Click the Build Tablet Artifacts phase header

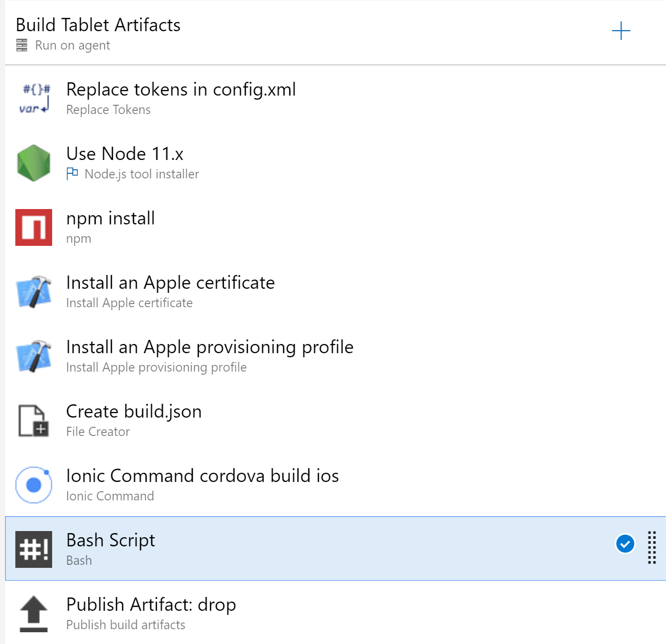coord(98,25)
